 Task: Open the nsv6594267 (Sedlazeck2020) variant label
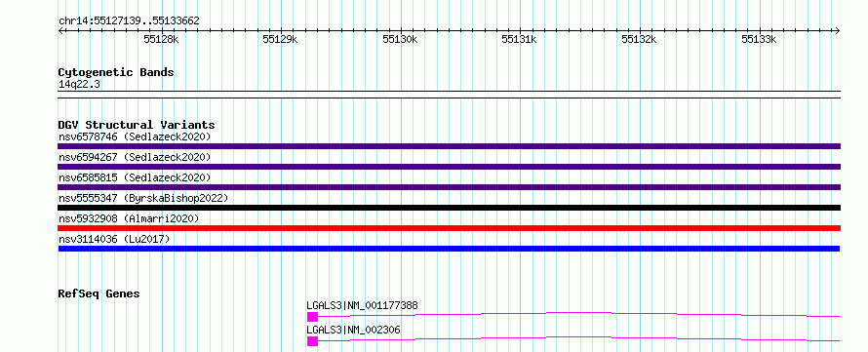(135, 157)
